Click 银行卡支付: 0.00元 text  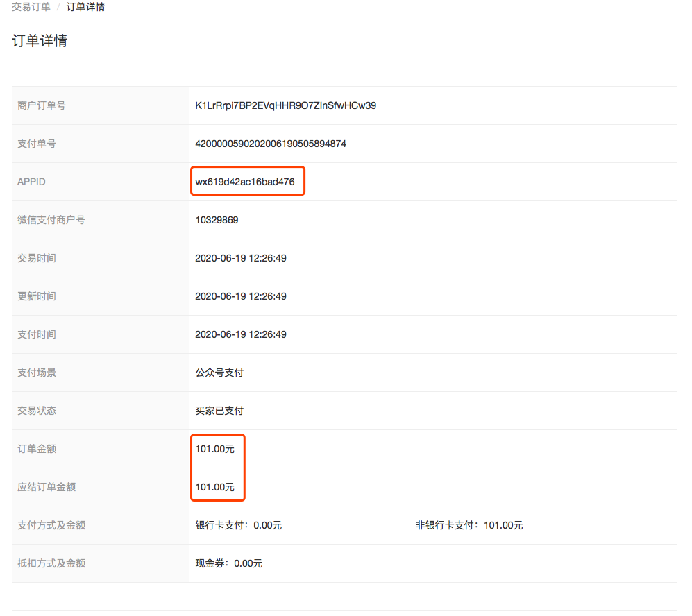click(238, 526)
